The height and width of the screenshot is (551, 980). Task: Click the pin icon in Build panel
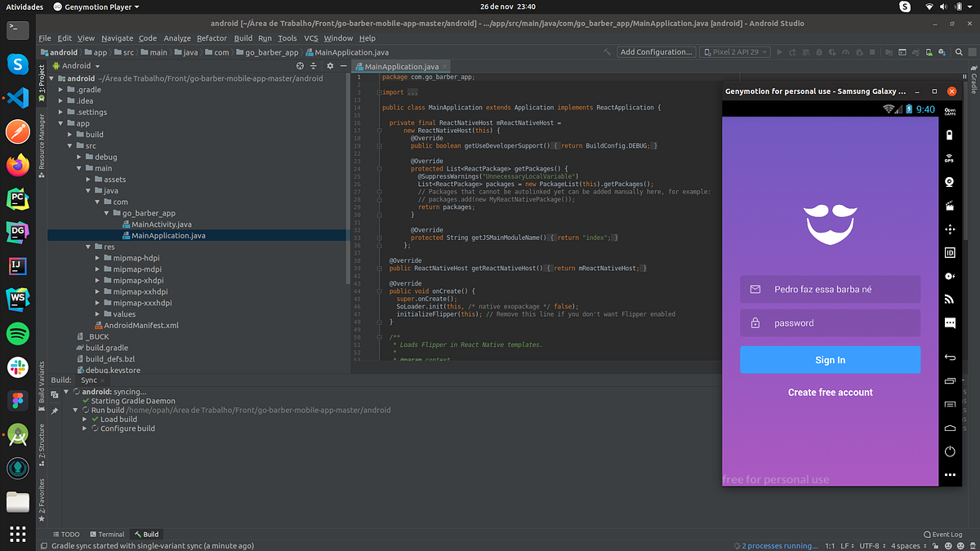click(54, 411)
